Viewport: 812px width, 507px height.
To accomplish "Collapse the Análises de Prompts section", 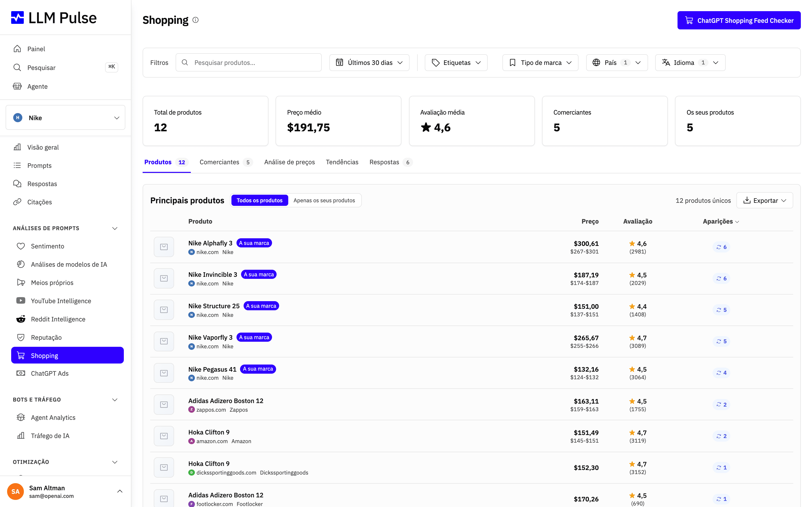I will click(x=115, y=228).
